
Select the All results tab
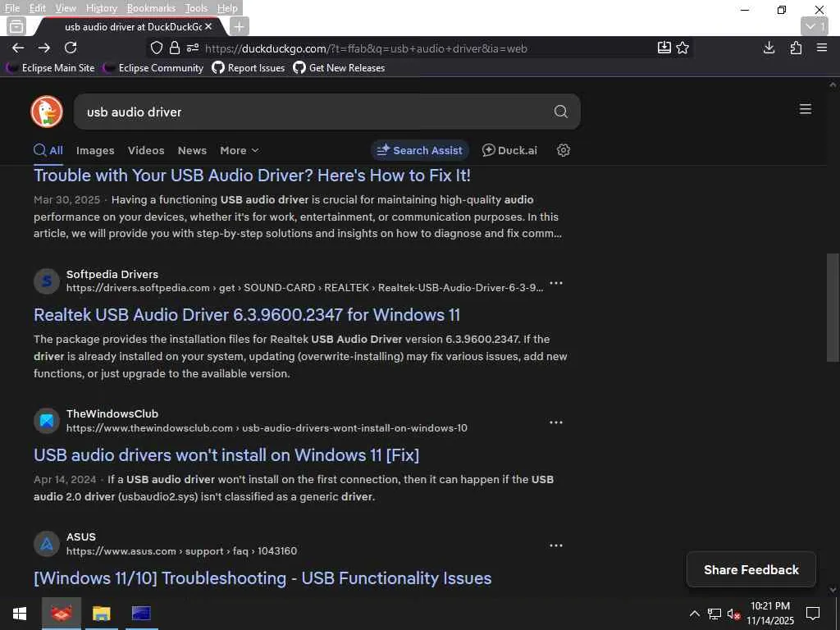click(x=48, y=151)
